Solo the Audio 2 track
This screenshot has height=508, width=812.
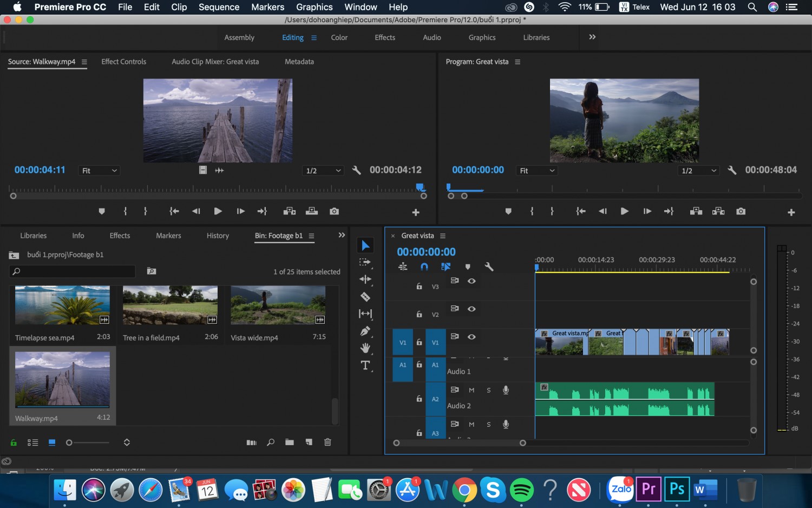click(489, 390)
